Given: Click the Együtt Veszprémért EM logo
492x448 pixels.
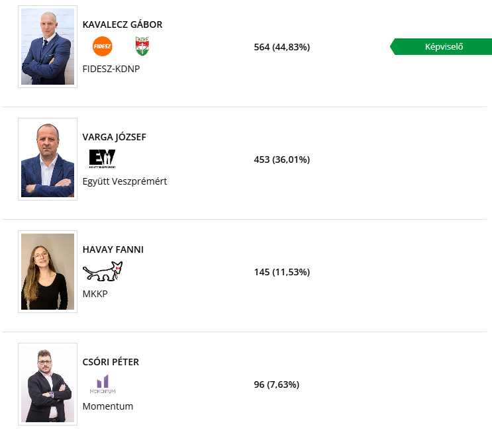Looking at the screenshot, I should [x=102, y=159].
